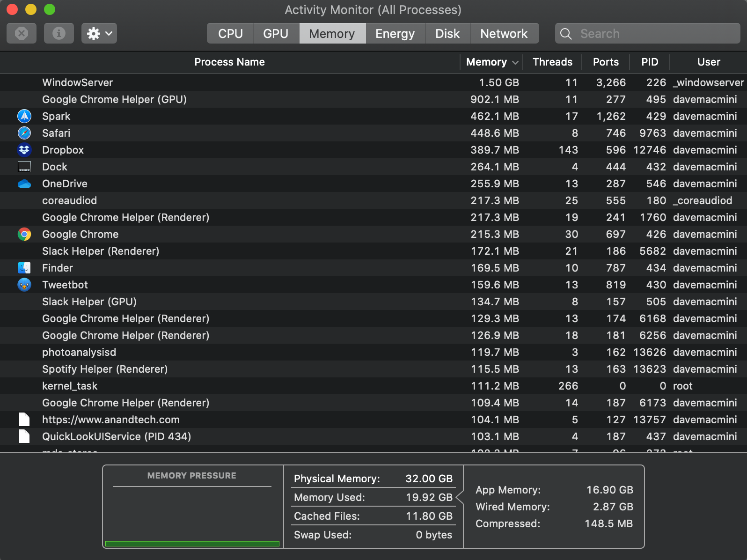Click the search magnifier icon
This screenshot has height=560, width=747.
coord(566,34)
